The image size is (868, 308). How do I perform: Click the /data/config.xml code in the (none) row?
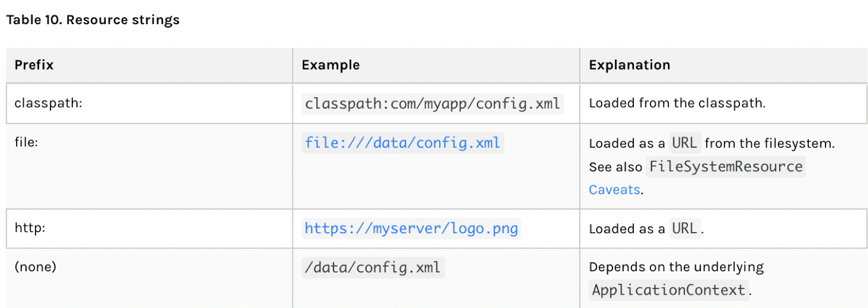(x=373, y=267)
